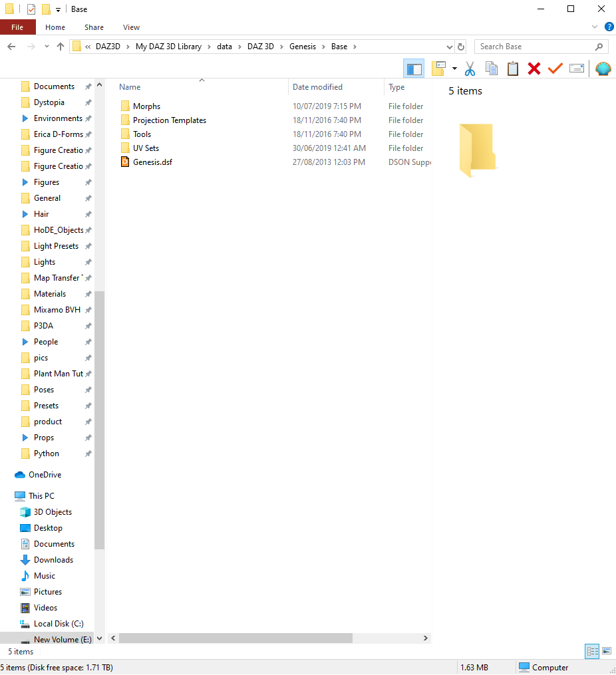Click the DAZ3D breadcrumb segment

pos(108,47)
